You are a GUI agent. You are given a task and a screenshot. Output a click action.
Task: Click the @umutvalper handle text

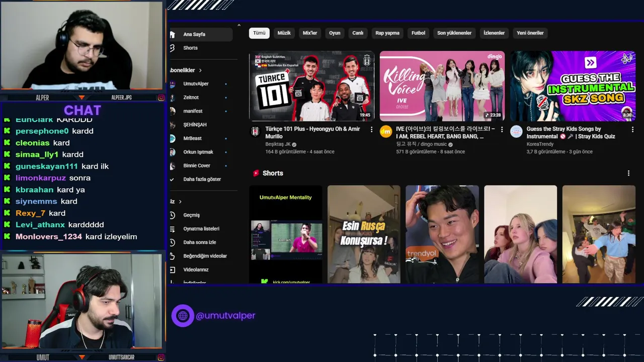(225, 316)
